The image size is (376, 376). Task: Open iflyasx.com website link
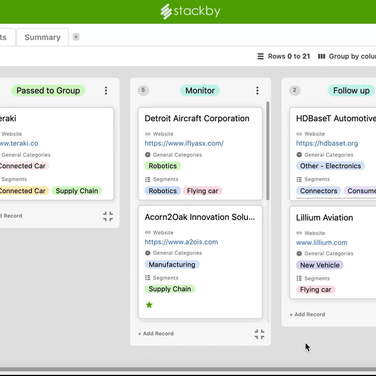184,143
